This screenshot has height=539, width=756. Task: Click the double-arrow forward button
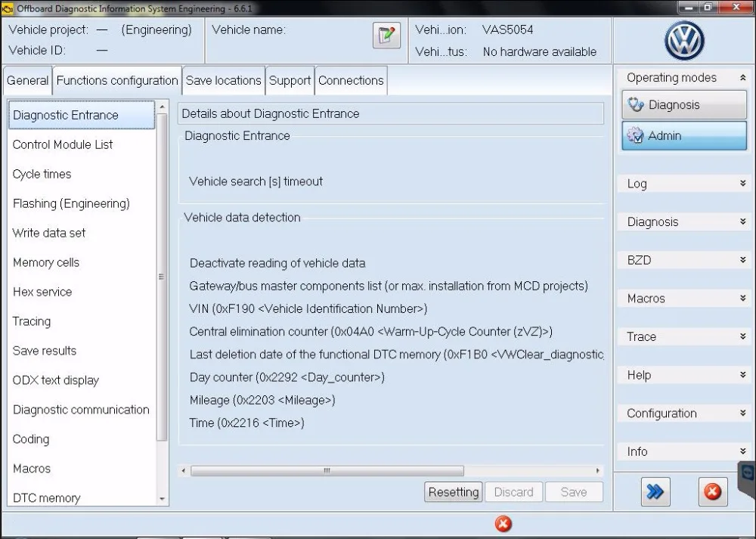[x=655, y=492]
